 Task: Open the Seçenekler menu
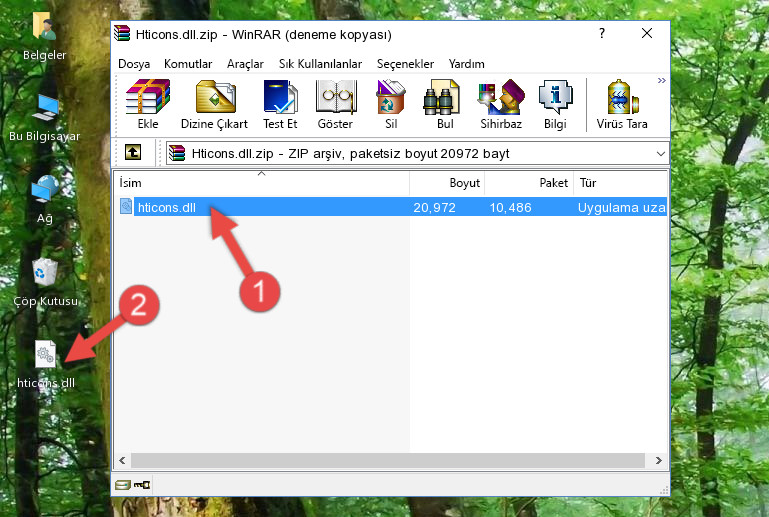405,64
